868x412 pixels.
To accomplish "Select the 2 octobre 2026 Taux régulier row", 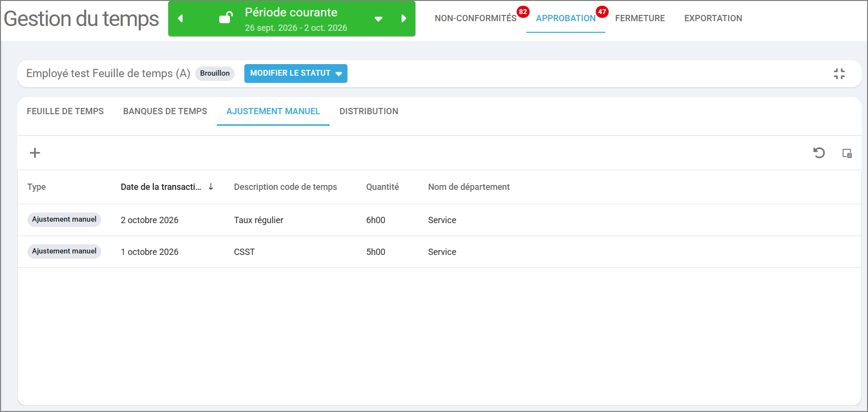I will click(x=439, y=220).
